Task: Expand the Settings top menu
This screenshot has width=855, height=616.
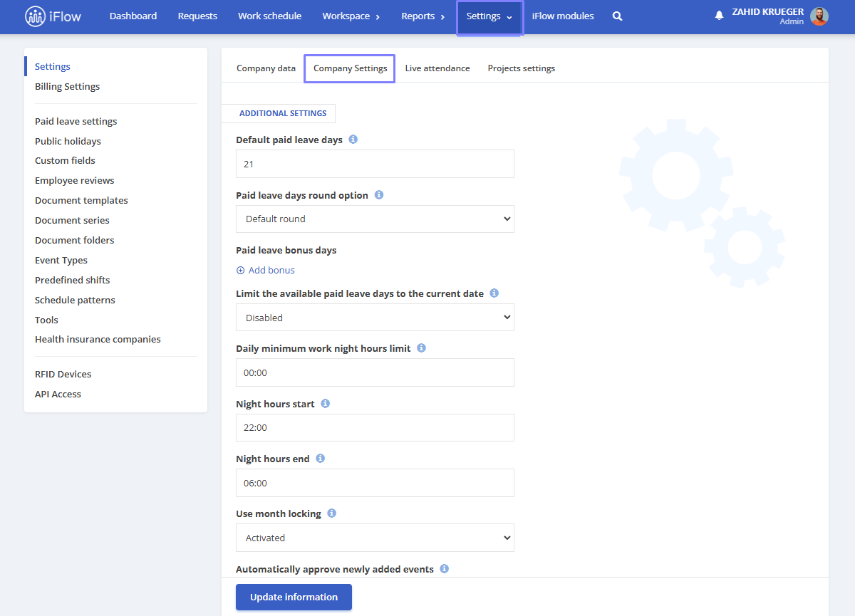Action: [x=489, y=16]
